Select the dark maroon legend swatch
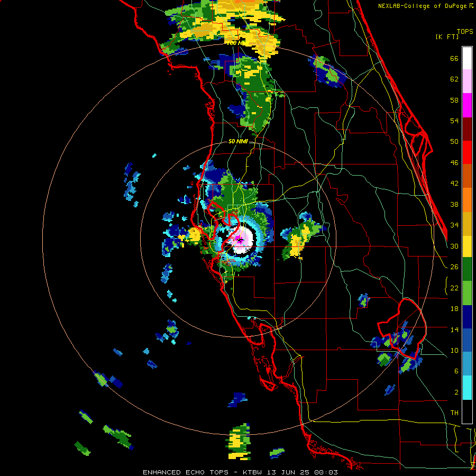476x476 pixels. click(x=467, y=129)
